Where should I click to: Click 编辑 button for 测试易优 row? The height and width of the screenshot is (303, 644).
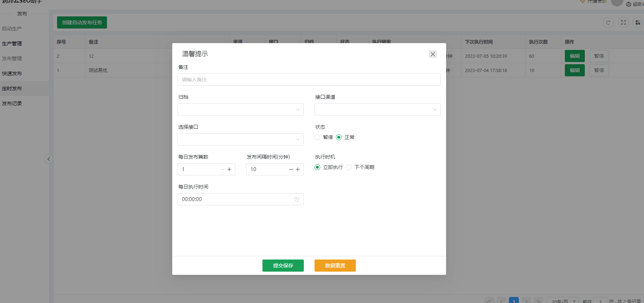pos(574,70)
